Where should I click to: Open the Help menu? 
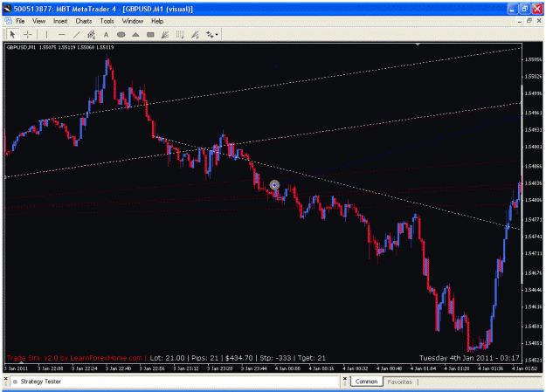(157, 21)
